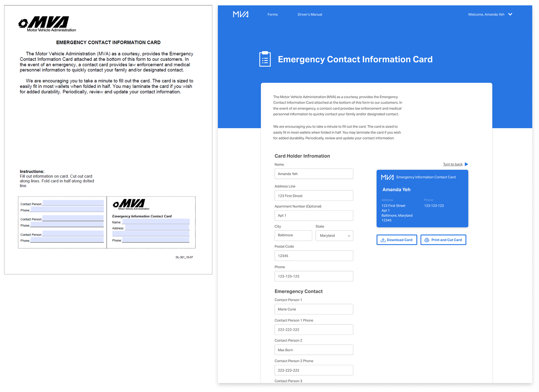
Task: Click the 'DL-301_10-07' form number
Action: [x=184, y=257]
